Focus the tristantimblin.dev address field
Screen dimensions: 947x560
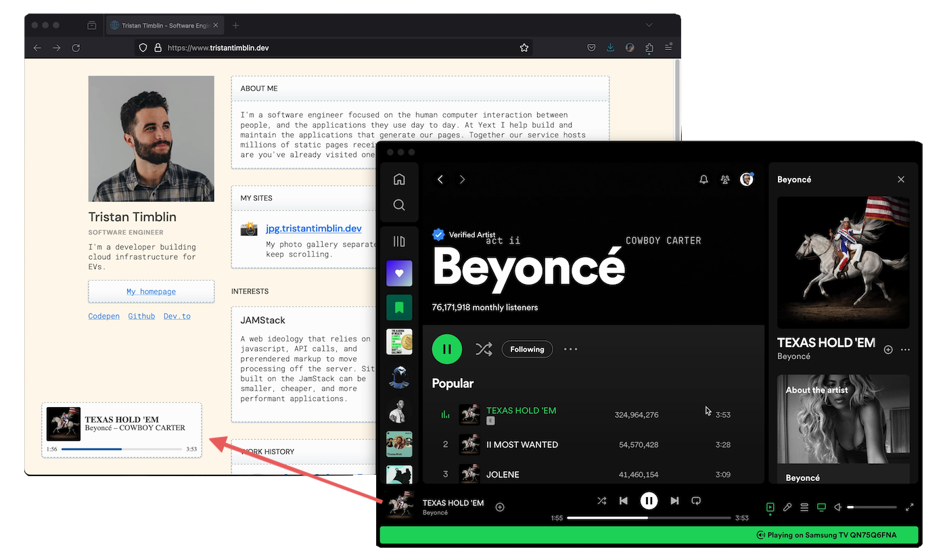click(333, 48)
